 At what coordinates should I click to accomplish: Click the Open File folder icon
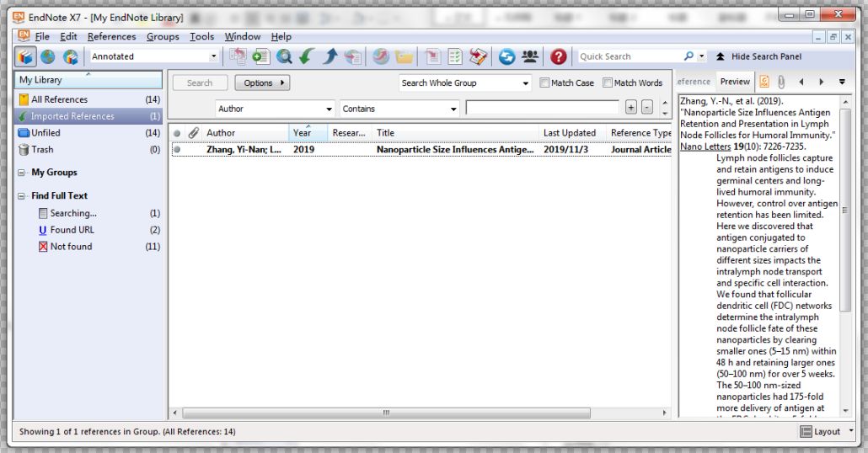(405, 56)
